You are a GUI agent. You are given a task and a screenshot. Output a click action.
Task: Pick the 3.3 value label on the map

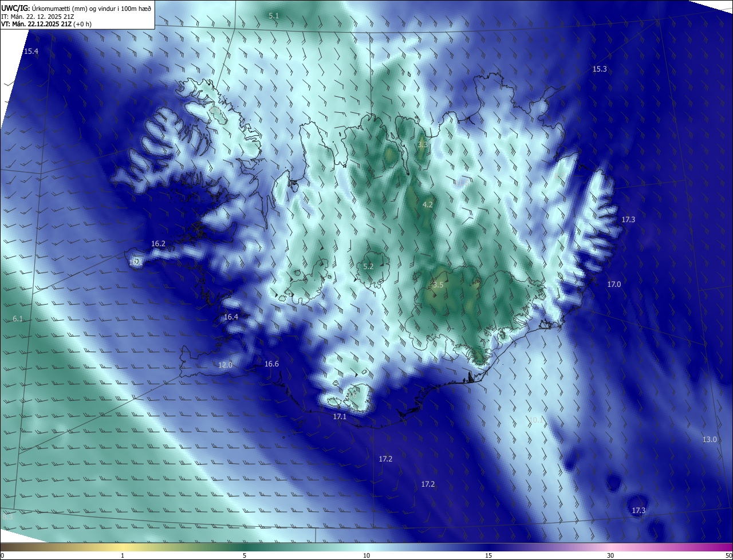click(422, 145)
